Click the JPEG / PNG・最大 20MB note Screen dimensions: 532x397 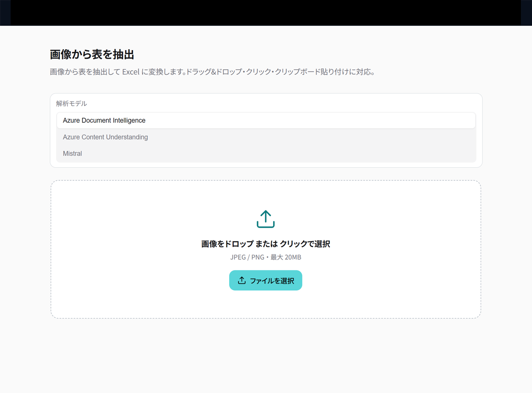pyautogui.click(x=266, y=257)
